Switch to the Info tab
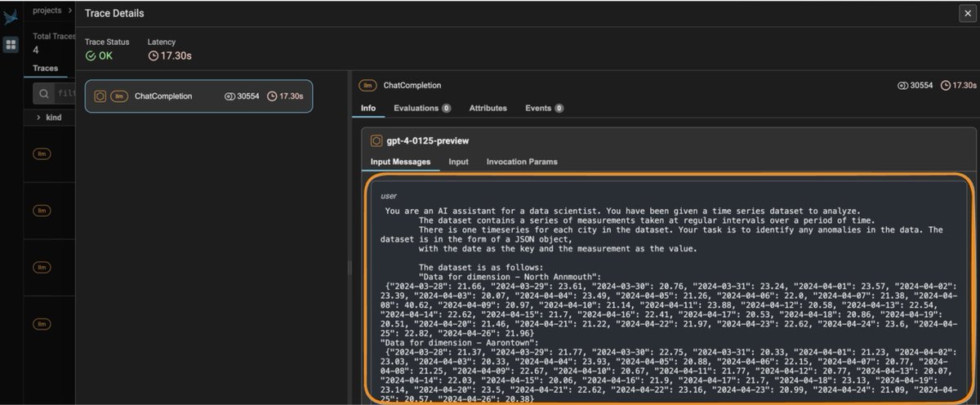 368,108
